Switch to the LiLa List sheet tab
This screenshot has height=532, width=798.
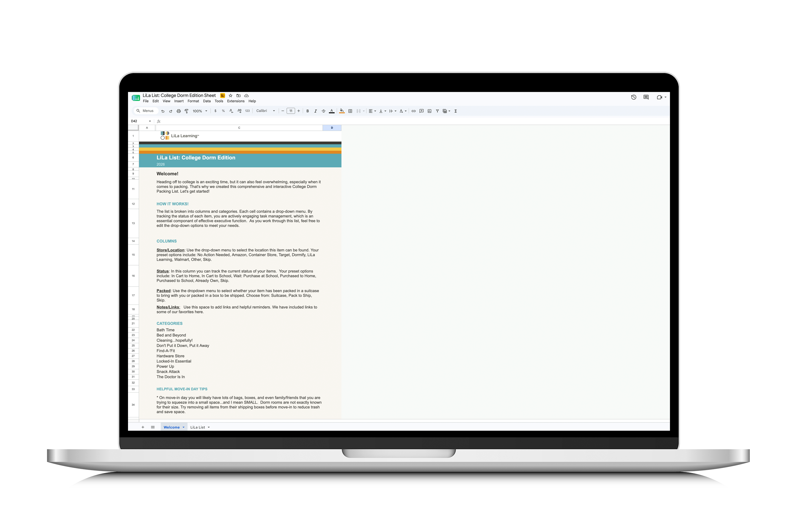(x=198, y=427)
